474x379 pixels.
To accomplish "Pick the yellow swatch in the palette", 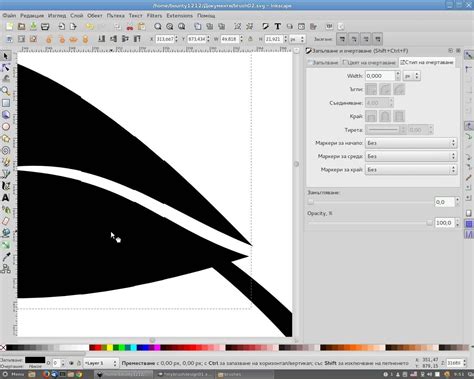I will (x=110, y=348).
